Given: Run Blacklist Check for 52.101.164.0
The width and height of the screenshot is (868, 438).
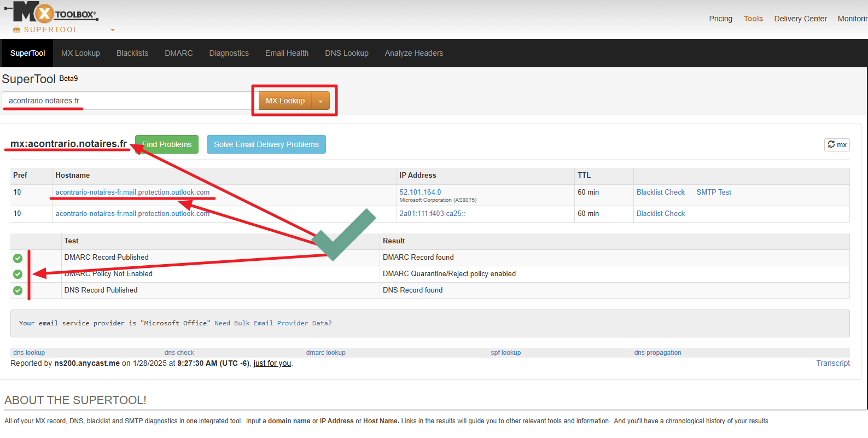Looking at the screenshot, I should 661,192.
